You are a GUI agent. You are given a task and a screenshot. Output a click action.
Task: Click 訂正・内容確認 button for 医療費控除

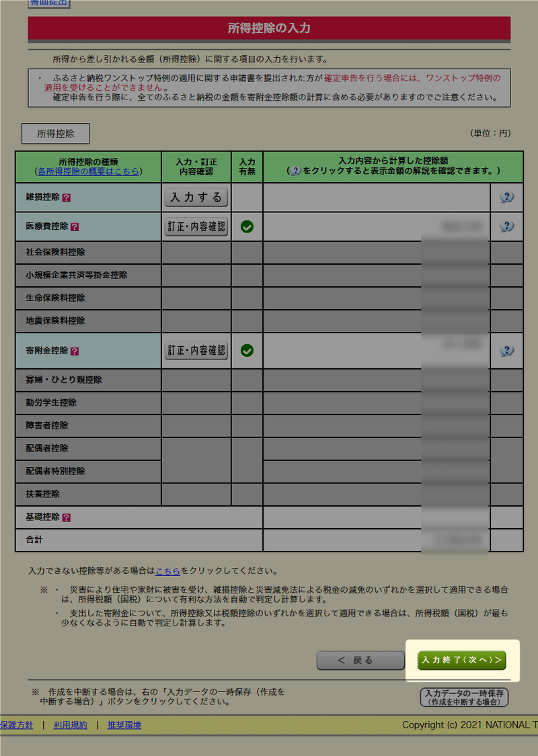196,226
